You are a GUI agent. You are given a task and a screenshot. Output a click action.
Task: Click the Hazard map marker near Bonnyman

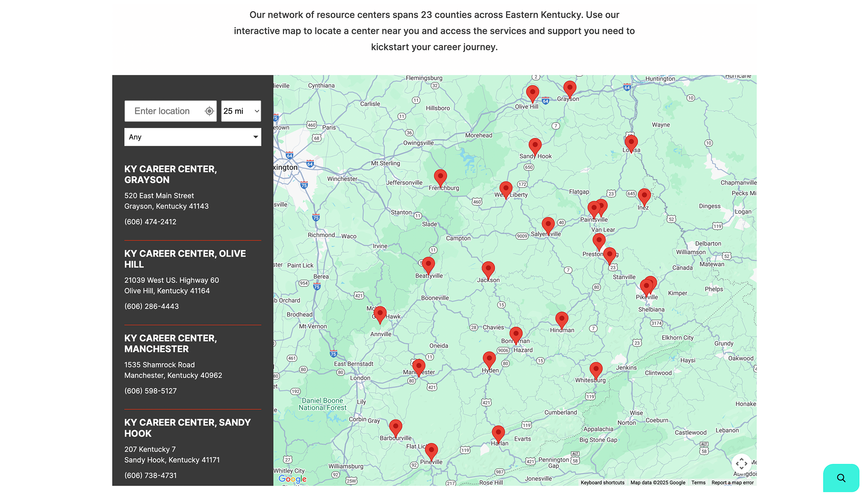coord(516,336)
